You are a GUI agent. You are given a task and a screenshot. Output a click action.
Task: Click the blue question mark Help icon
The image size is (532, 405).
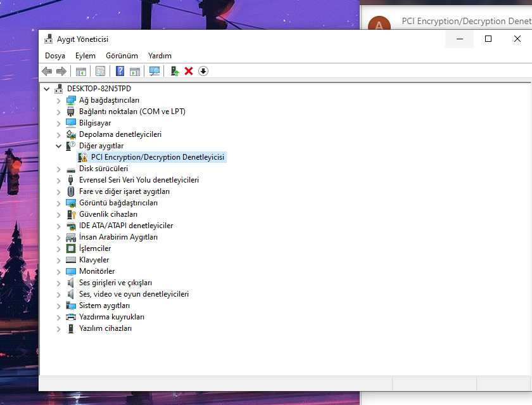click(x=120, y=71)
